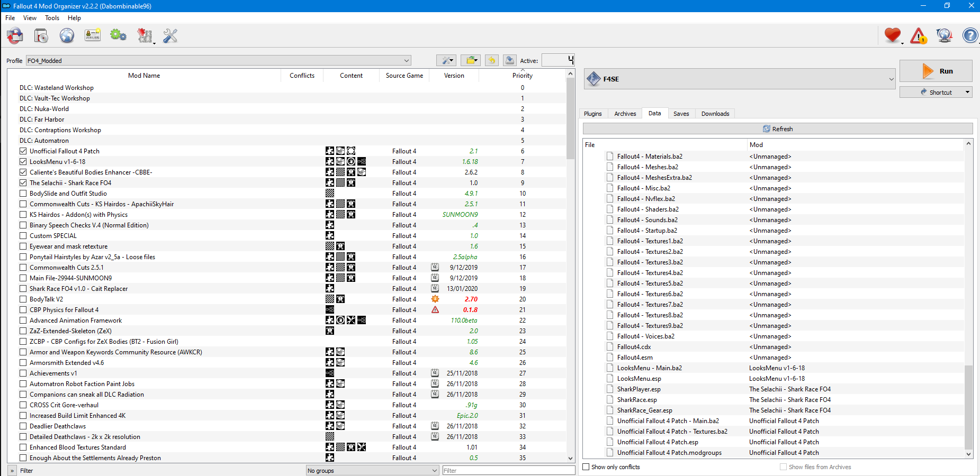The image size is (980, 476).
Task: Open the Help menu
Action: tap(74, 18)
